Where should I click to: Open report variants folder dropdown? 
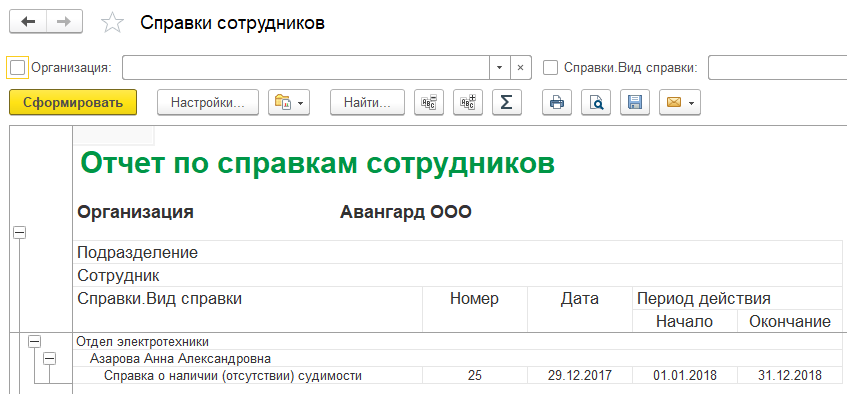[289, 102]
